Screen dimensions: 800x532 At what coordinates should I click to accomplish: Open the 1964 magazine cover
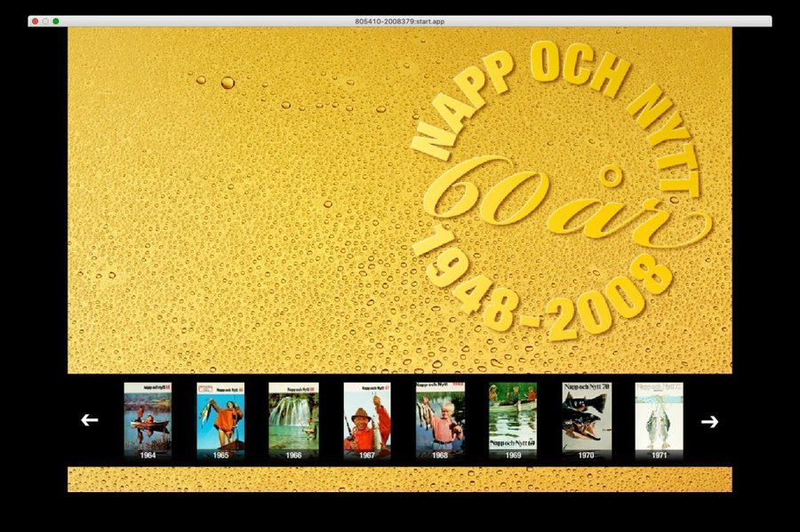(148, 421)
